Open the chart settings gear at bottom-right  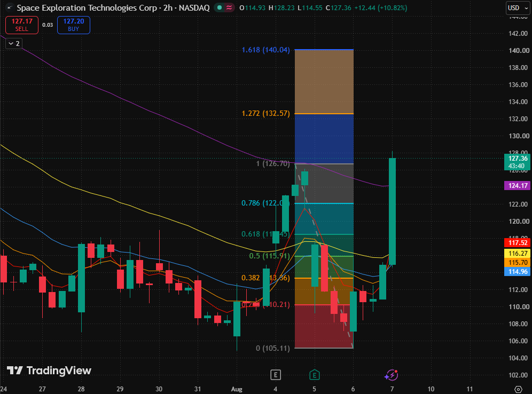click(518, 389)
